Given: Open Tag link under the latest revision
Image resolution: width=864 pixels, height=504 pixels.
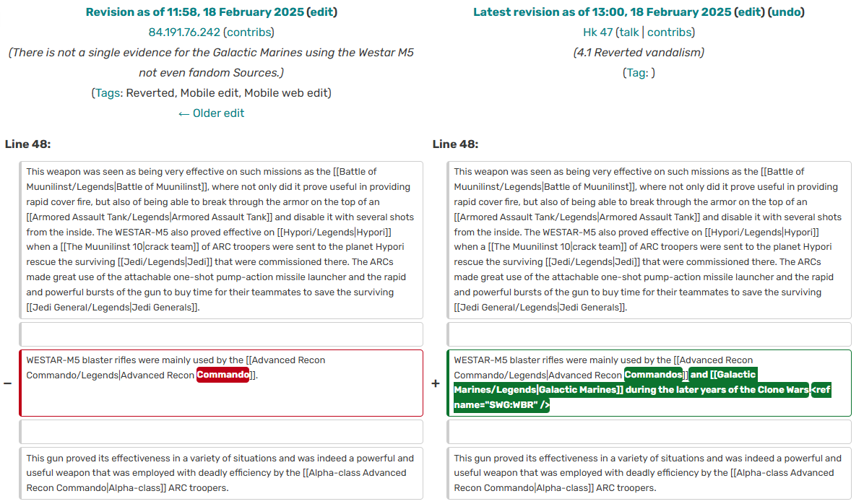Looking at the screenshot, I should tap(636, 73).
